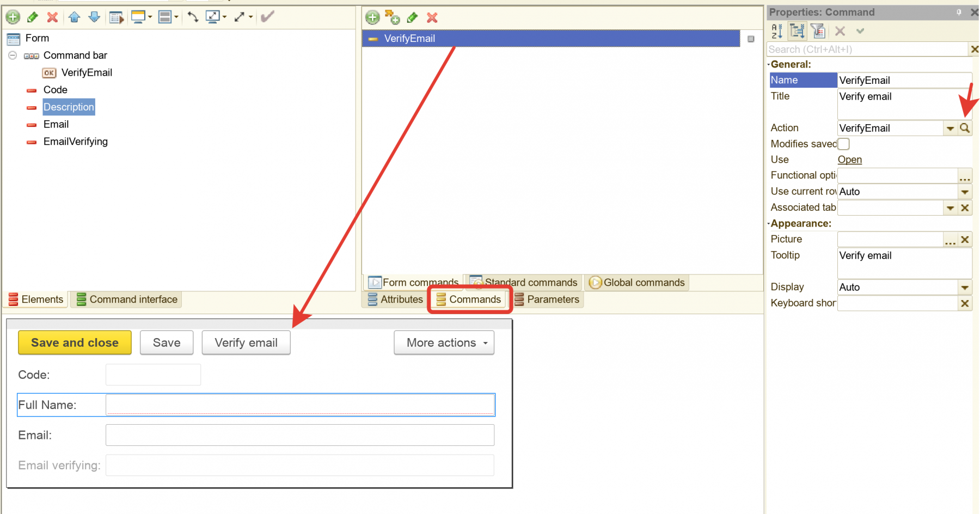This screenshot has width=980, height=514.
Task: Open the Action handler with the magnifier icon
Action: tap(965, 128)
